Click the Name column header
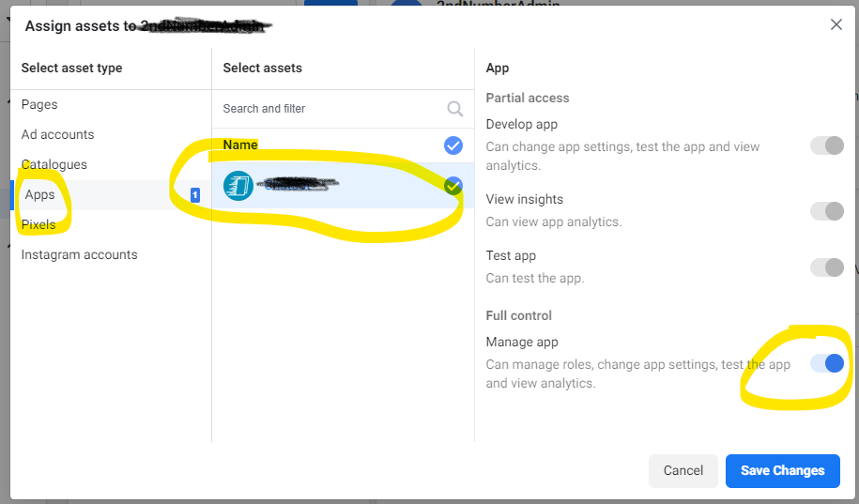The width and height of the screenshot is (859, 504). (x=240, y=145)
